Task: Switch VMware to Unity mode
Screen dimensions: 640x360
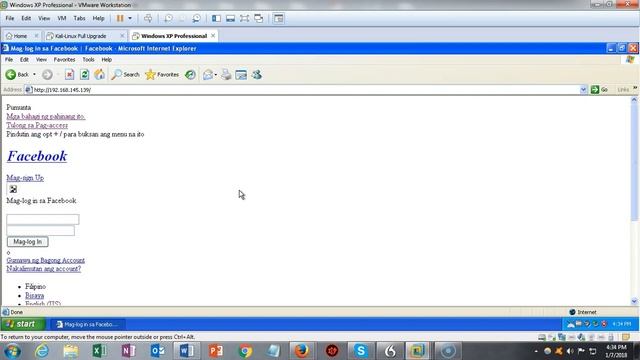Action: click(258, 18)
